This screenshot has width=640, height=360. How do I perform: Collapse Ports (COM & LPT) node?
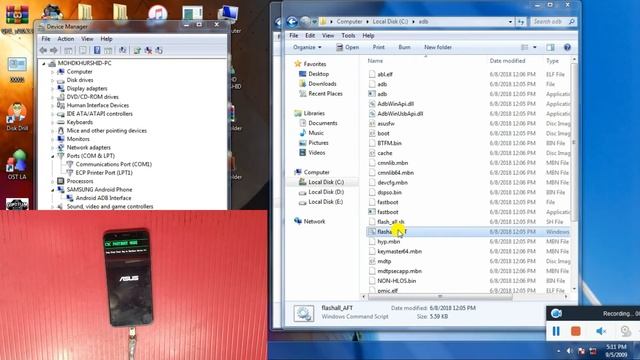pyautogui.click(x=53, y=156)
